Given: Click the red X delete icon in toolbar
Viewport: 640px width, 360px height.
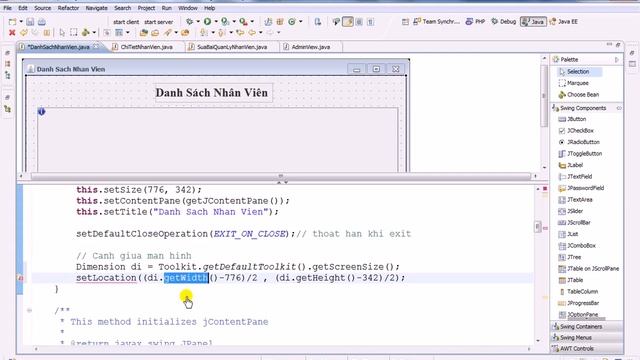Looking at the screenshot, I should [x=12, y=33].
